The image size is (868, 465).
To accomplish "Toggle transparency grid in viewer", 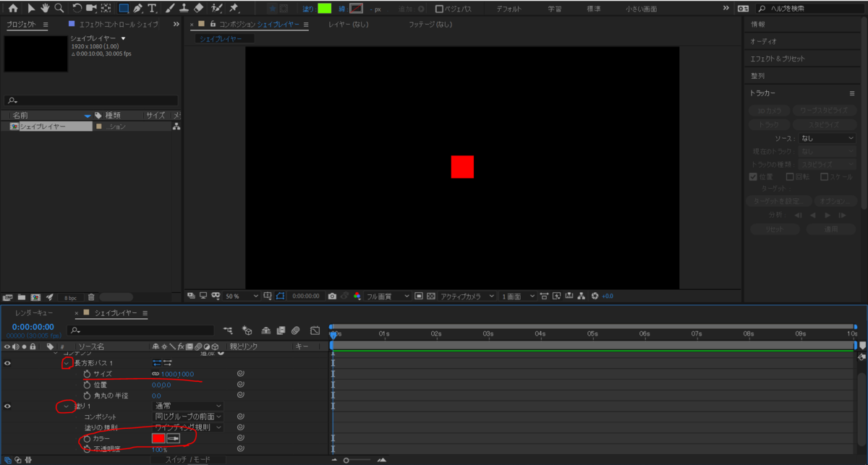I will coord(431,296).
